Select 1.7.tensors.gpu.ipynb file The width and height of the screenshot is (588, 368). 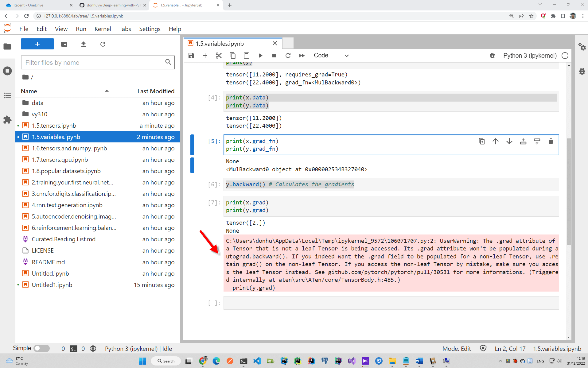pyautogui.click(x=98, y=160)
